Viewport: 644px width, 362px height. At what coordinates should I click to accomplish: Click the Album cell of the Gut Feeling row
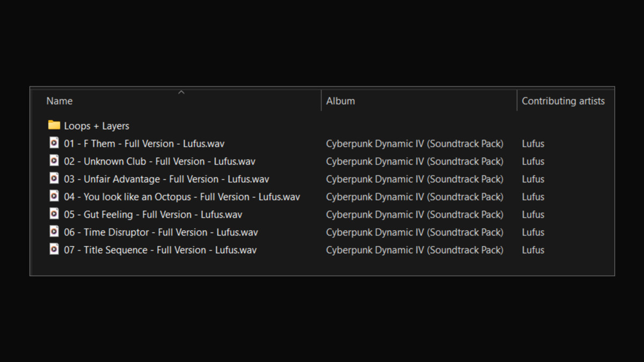(x=414, y=215)
